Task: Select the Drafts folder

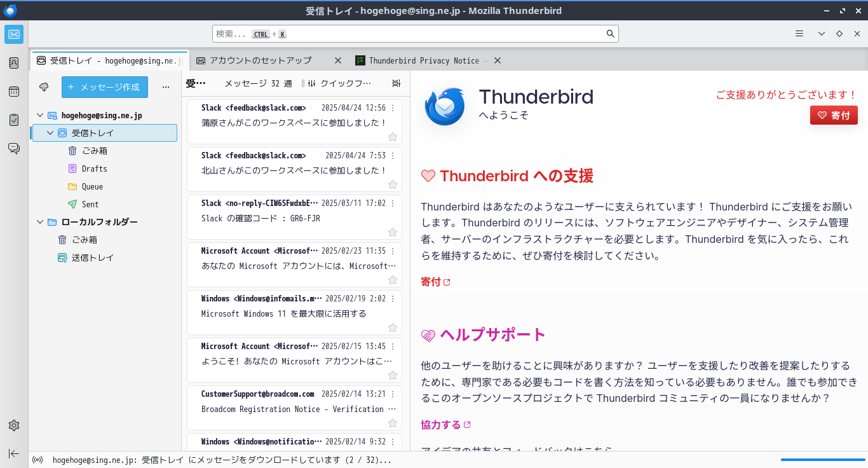Action: (x=105, y=169)
